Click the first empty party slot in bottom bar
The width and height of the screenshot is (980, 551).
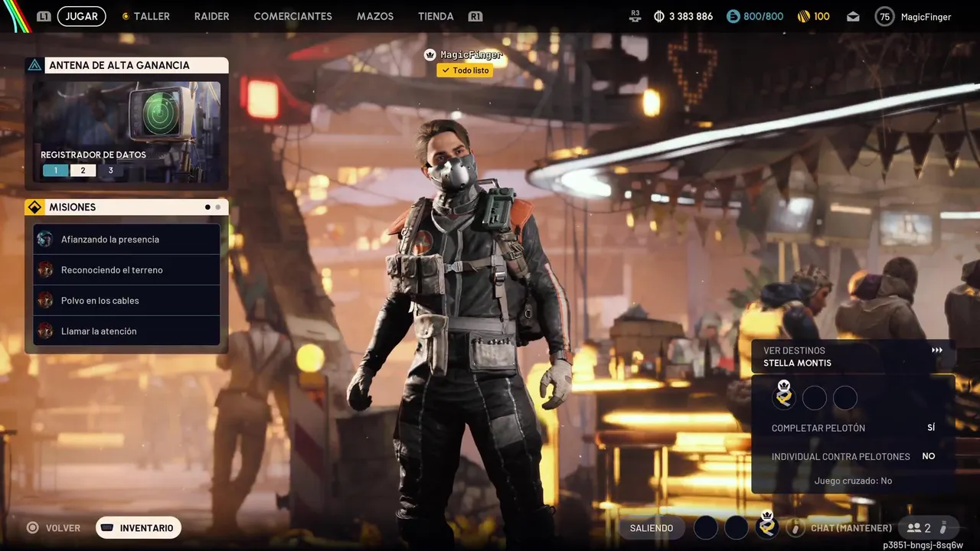pos(706,527)
